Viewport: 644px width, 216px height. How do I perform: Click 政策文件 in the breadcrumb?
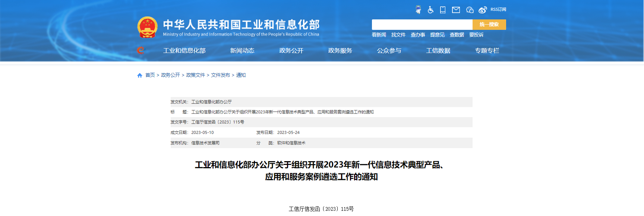point(196,75)
